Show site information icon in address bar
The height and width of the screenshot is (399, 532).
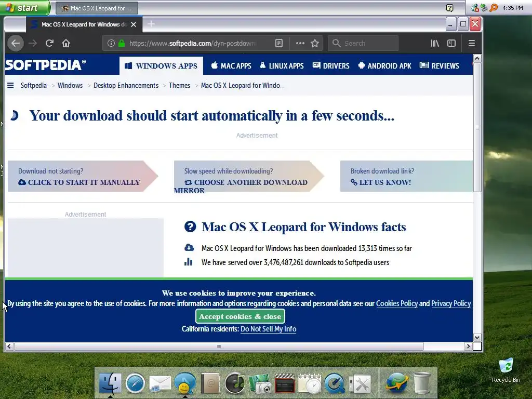coord(111,43)
